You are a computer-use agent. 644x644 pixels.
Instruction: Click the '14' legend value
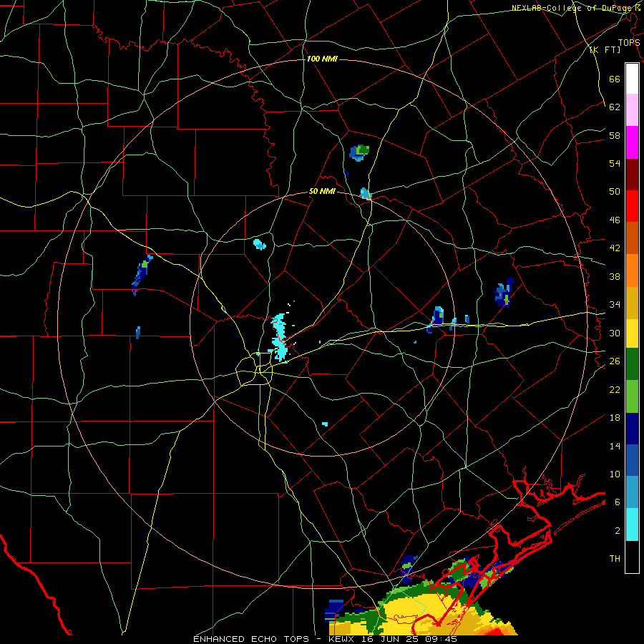(x=615, y=446)
